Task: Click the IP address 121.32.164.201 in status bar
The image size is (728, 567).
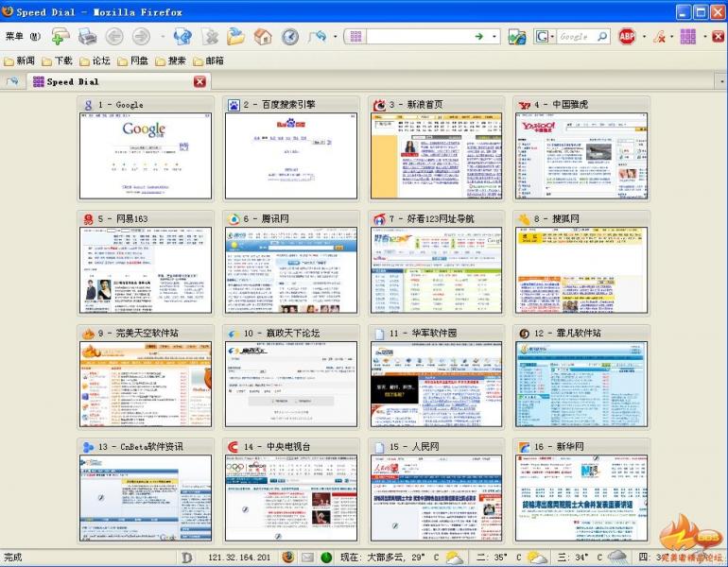Action: (239, 558)
